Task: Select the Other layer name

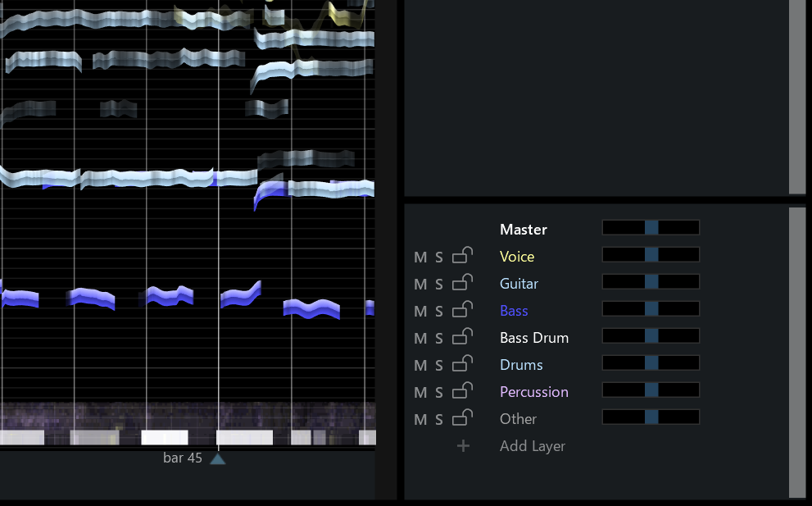Action: click(518, 419)
